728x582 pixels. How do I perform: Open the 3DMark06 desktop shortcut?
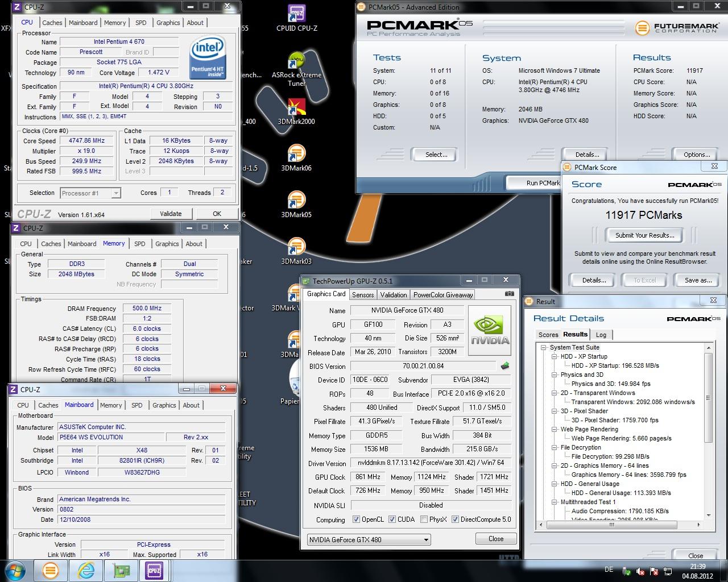click(296, 157)
